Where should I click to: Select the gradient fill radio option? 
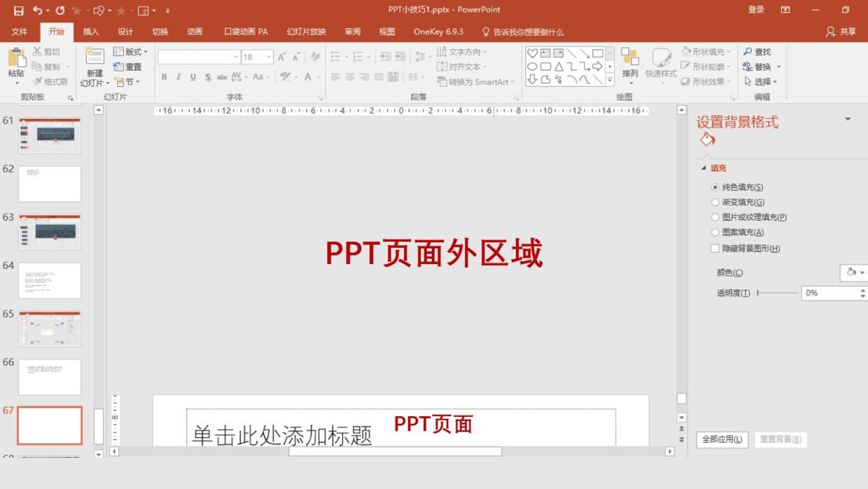715,202
